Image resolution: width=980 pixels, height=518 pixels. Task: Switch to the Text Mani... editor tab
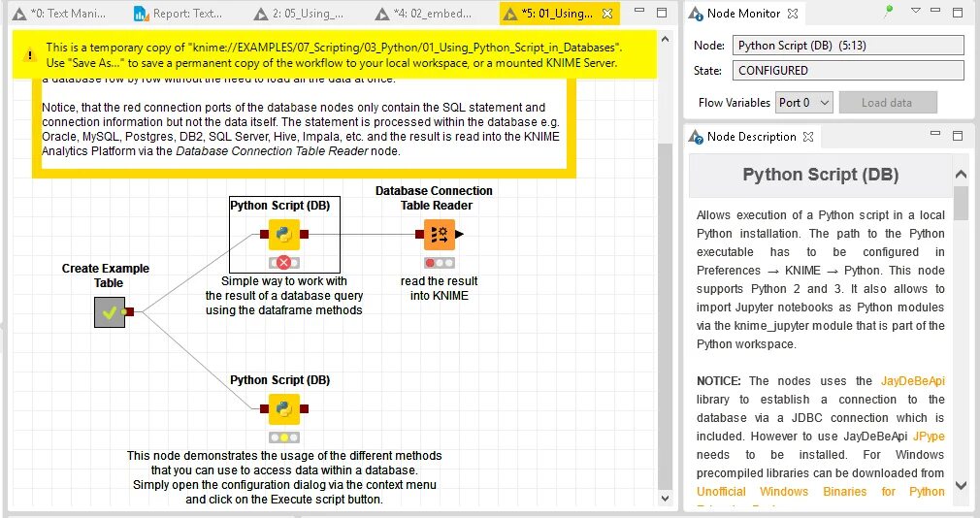point(60,14)
